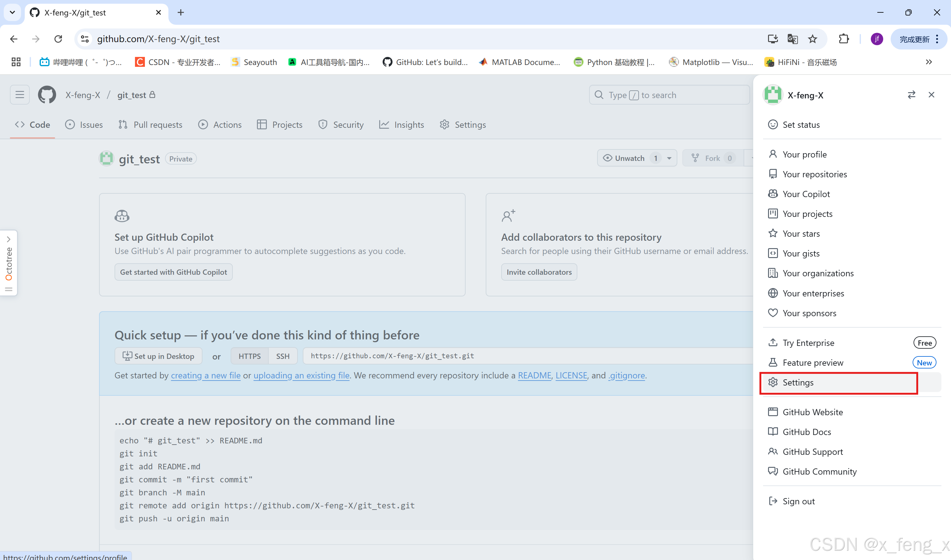Expand the Unwatch dropdown arrow
951x560 pixels.
[x=669, y=158]
